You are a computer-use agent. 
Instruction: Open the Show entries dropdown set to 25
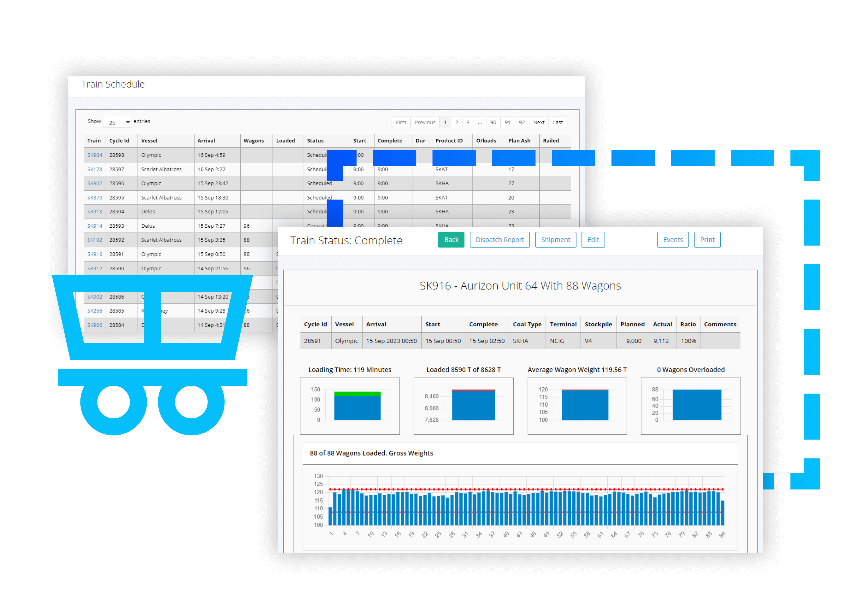[x=117, y=122]
